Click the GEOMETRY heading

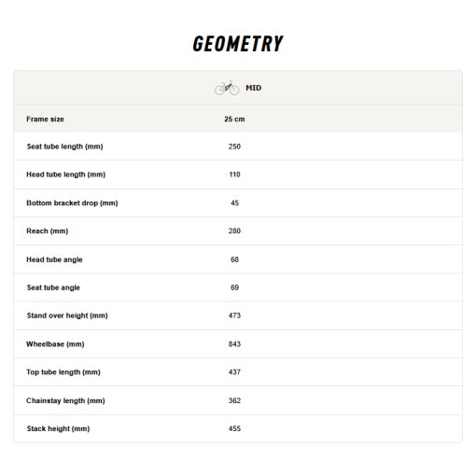coord(238,44)
